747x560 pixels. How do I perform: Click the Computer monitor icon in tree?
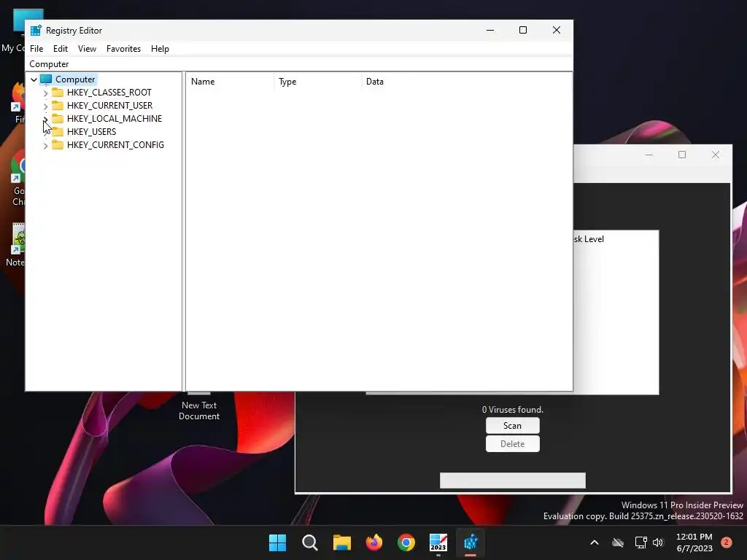[46, 79]
